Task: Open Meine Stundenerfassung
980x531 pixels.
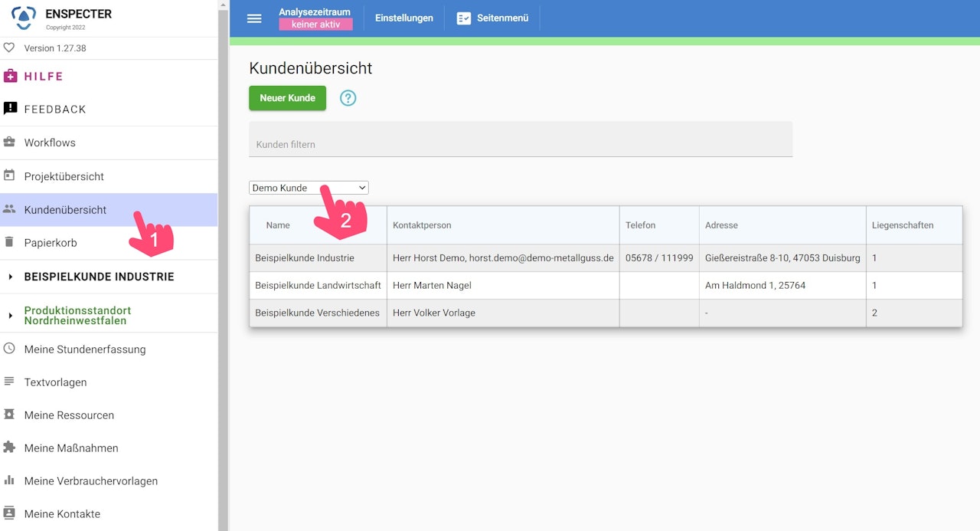Action: point(84,349)
